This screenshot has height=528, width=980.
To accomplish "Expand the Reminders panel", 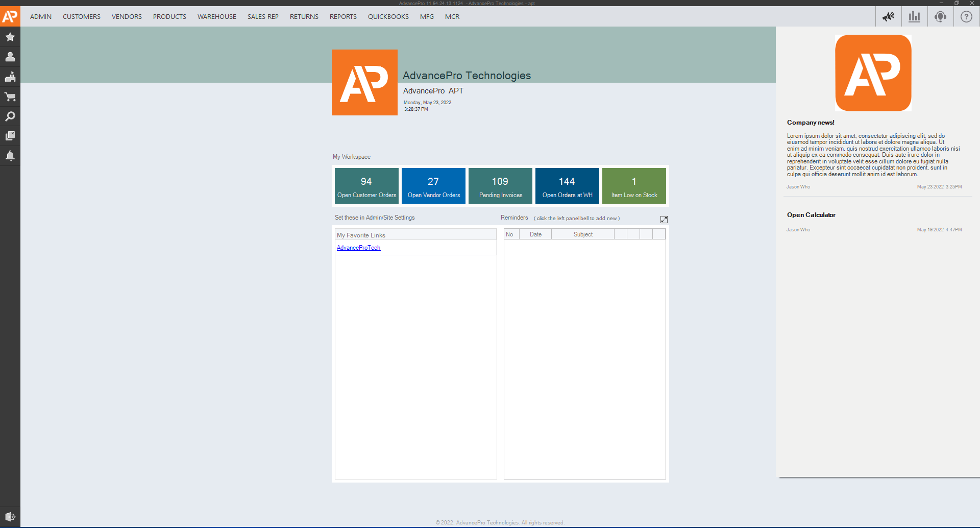I will click(664, 220).
